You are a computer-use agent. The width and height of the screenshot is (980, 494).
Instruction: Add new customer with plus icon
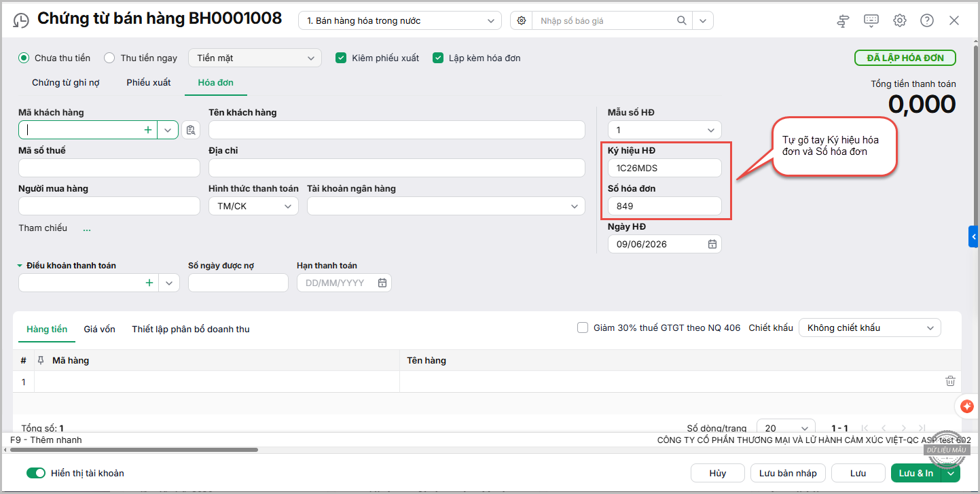[147, 130]
